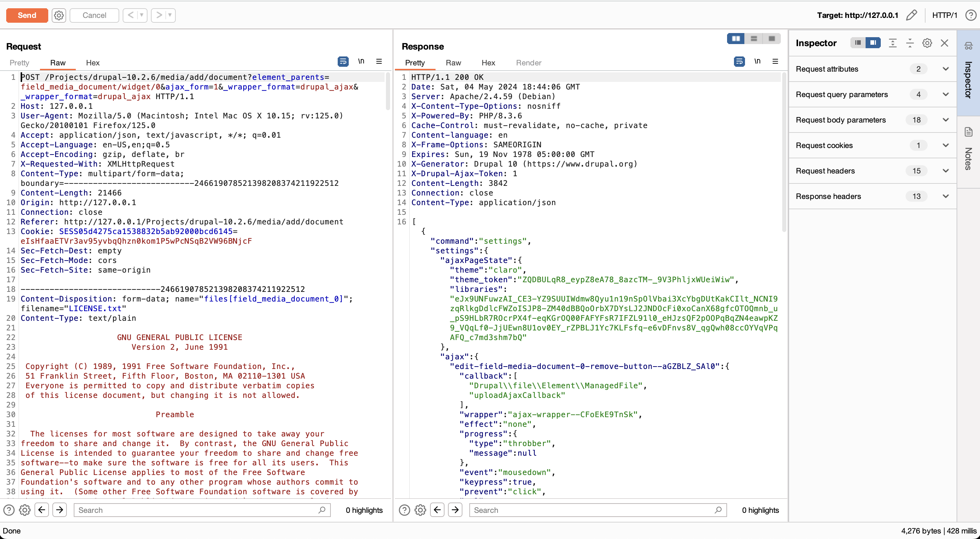
Task: Show non-printable characters in Response panel
Action: tap(757, 62)
